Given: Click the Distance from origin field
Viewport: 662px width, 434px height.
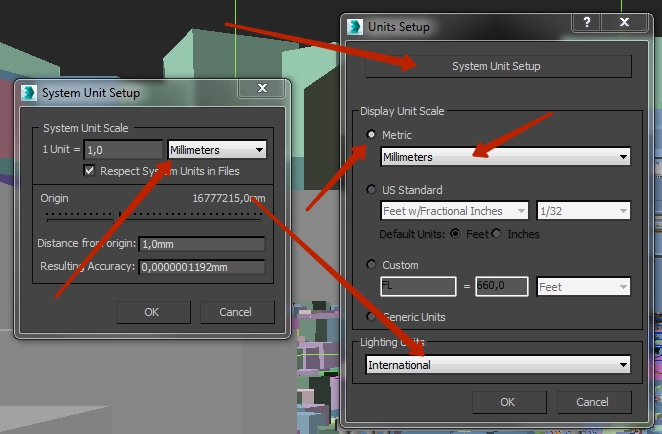Looking at the screenshot, I should point(201,244).
